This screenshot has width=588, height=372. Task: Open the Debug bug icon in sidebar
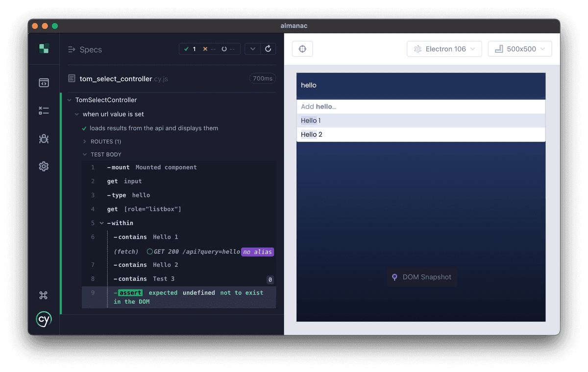pos(44,139)
